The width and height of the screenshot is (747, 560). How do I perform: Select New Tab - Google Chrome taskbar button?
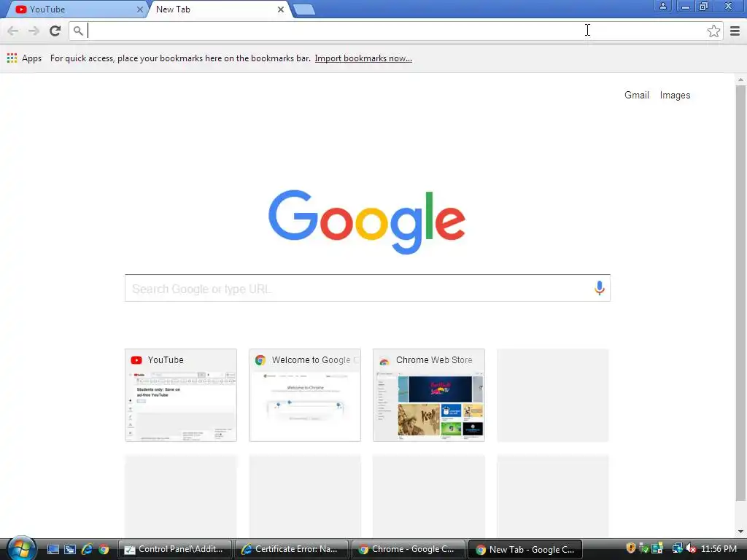525,550
